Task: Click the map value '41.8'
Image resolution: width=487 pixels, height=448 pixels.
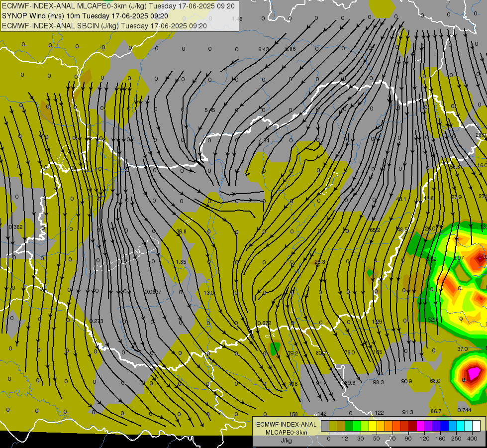Action: [x=429, y=198]
